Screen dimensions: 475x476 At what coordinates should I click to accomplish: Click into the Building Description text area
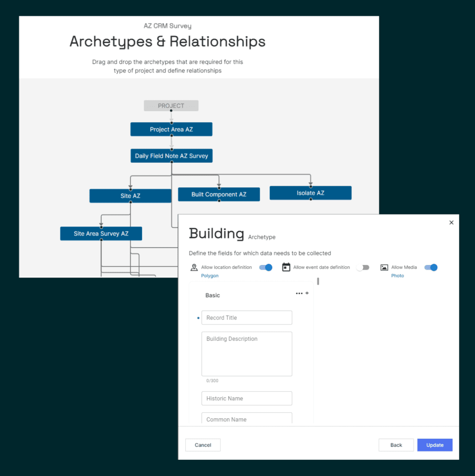coord(247,353)
